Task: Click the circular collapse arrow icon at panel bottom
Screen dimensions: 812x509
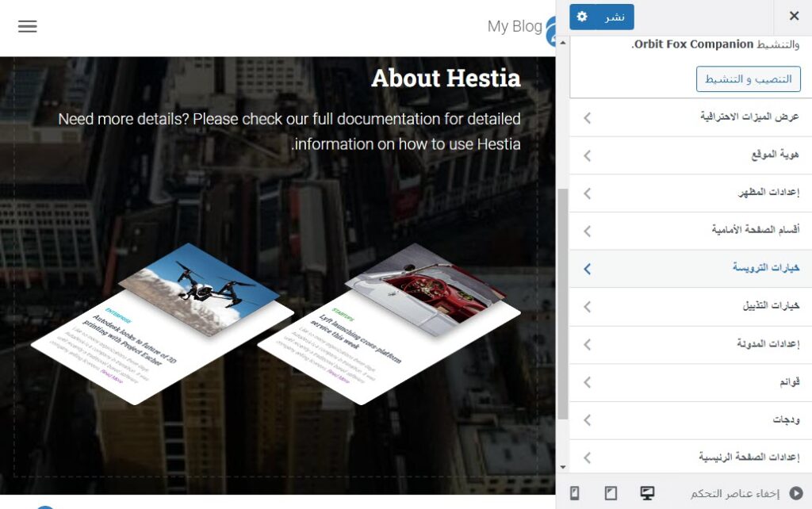Action: pos(795,494)
